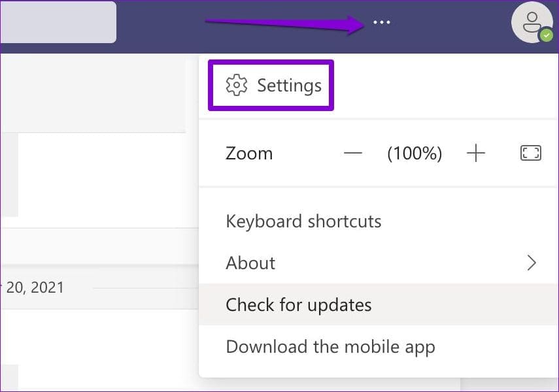This screenshot has width=559, height=392.
Task: Click the Zoom label in the menu
Action: click(x=249, y=154)
